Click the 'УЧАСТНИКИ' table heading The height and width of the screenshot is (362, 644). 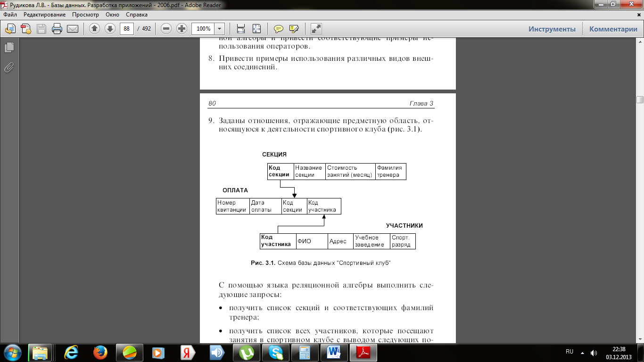click(x=405, y=226)
